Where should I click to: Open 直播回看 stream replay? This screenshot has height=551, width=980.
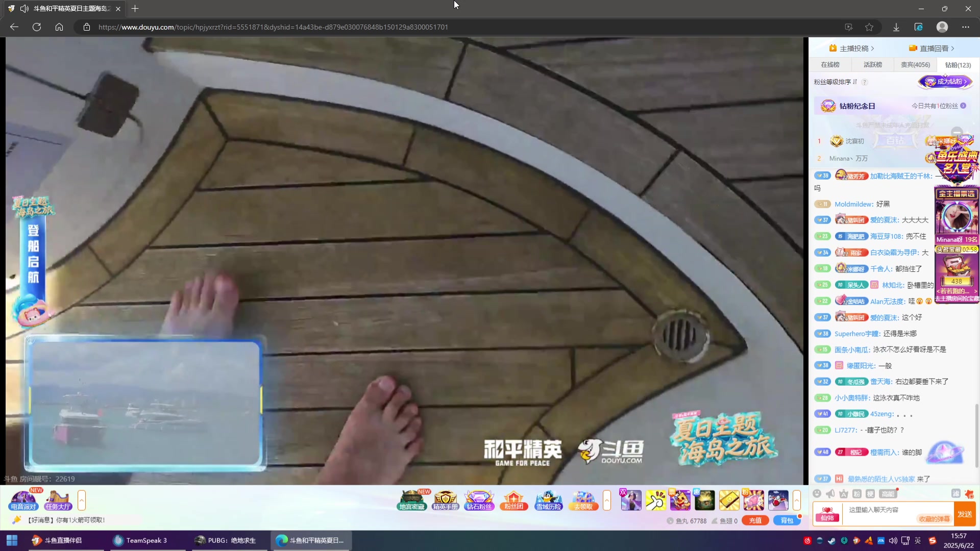[x=932, y=48]
